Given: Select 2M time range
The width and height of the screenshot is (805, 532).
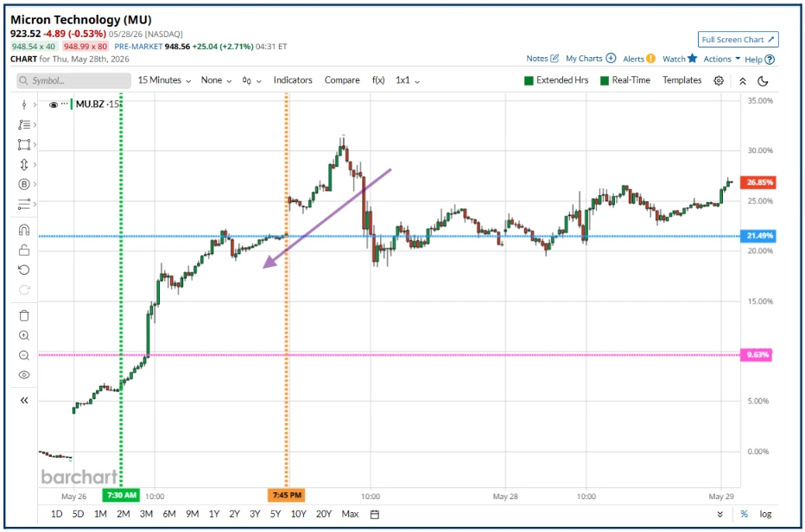Looking at the screenshot, I should 124,514.
